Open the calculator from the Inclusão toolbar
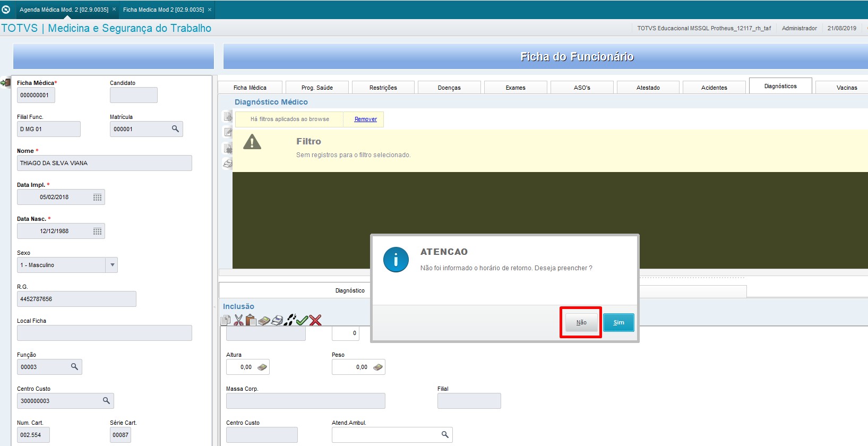 pos(264,320)
